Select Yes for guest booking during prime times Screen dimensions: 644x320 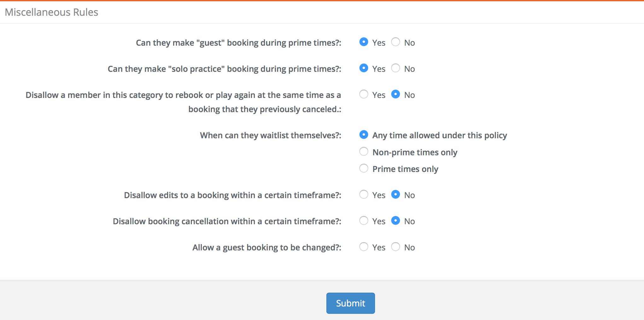pos(364,42)
